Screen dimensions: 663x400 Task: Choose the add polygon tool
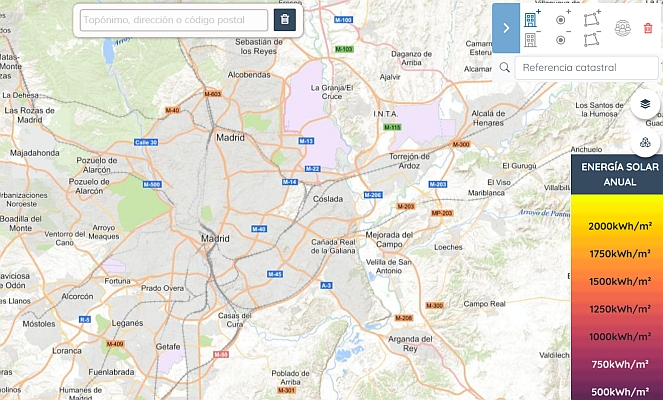tap(592, 18)
